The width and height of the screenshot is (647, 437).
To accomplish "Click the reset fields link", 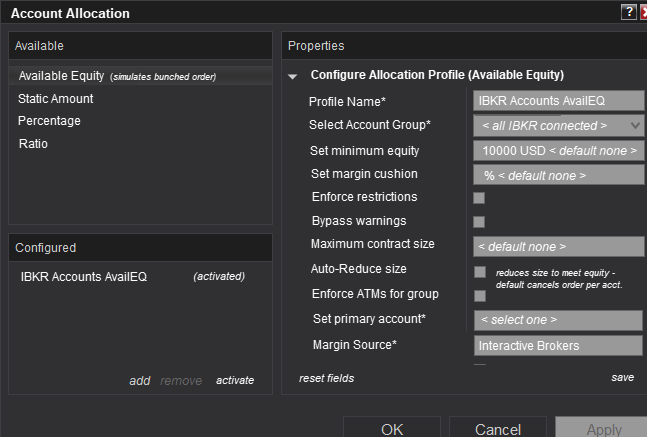I will click(x=326, y=378).
